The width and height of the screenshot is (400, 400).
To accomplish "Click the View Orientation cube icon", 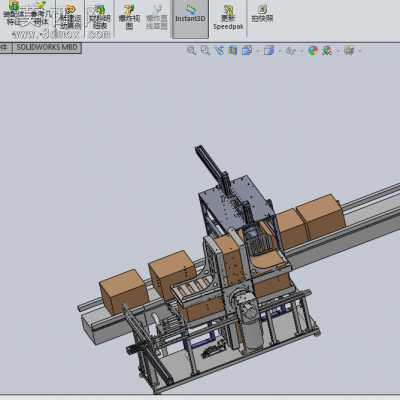I will point(247,51).
